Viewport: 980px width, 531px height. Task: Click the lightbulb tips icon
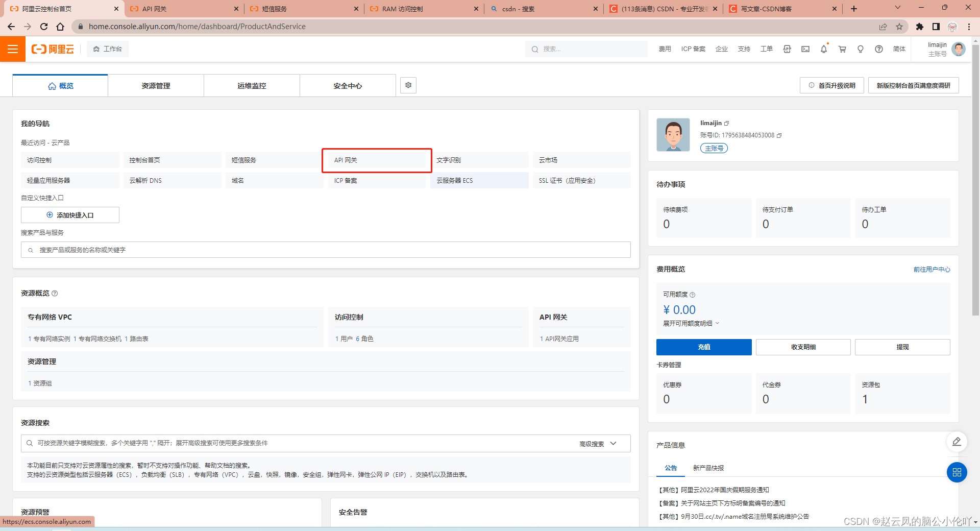click(861, 49)
